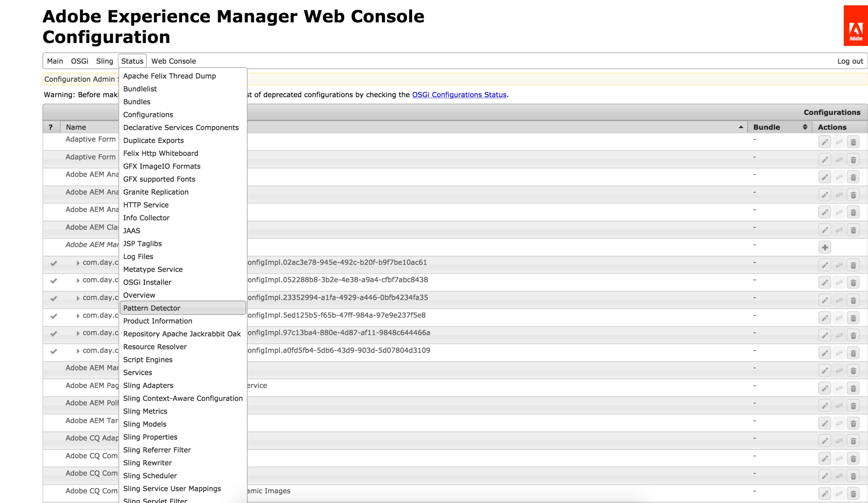Click the Name column ascending sort arrow

pyautogui.click(x=741, y=127)
